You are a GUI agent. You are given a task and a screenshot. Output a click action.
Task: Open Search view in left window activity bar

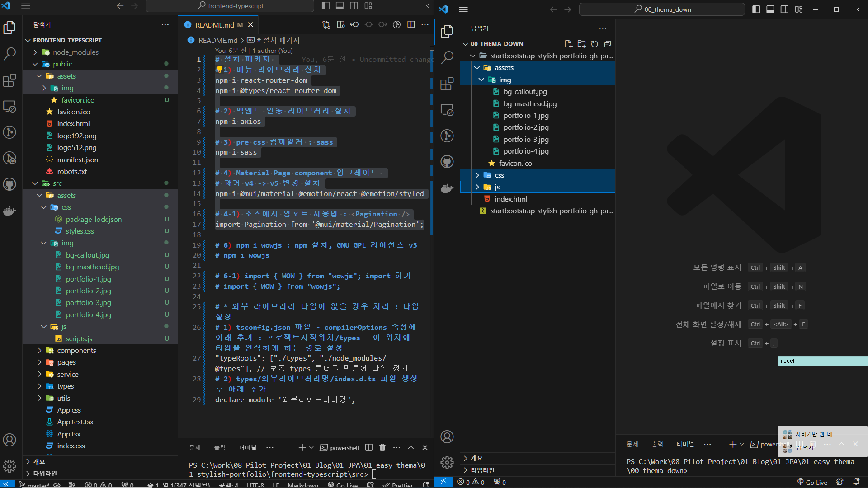9,54
